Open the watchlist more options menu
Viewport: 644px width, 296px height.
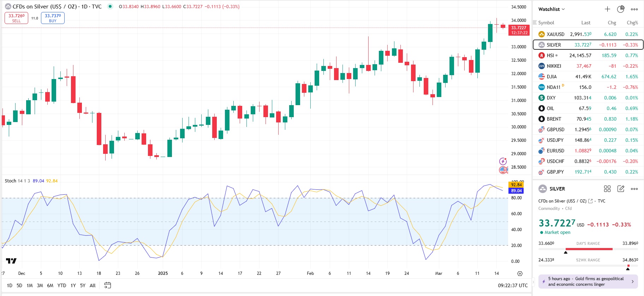click(x=634, y=9)
